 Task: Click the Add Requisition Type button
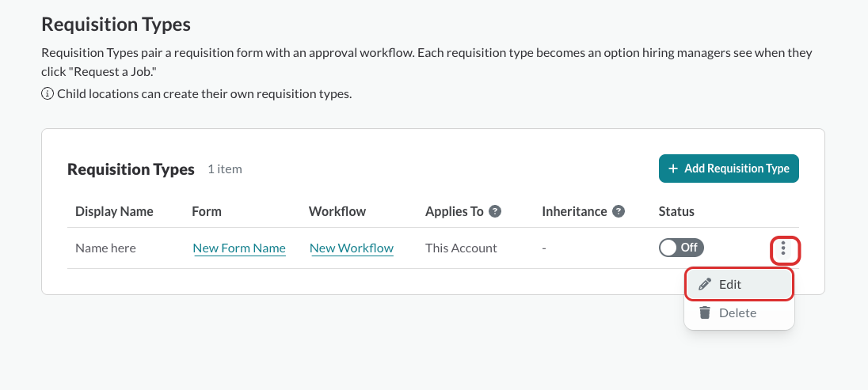(729, 168)
